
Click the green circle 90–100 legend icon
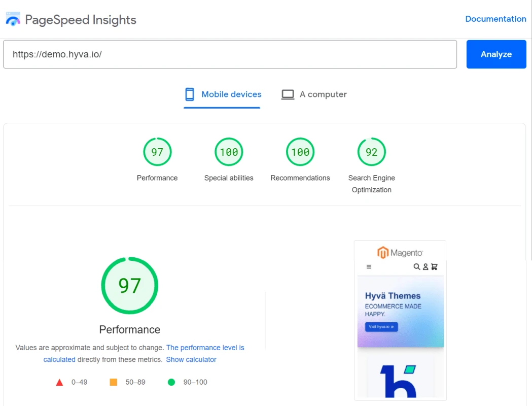coord(171,382)
